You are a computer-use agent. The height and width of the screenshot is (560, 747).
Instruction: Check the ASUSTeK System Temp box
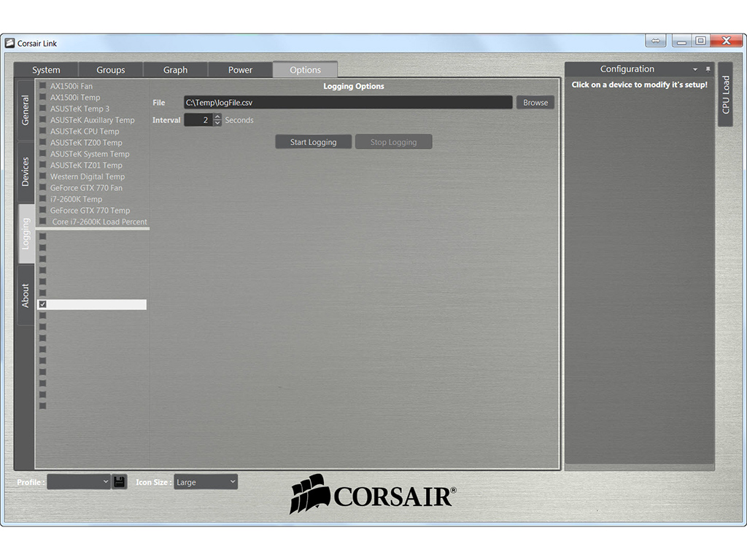[43, 154]
